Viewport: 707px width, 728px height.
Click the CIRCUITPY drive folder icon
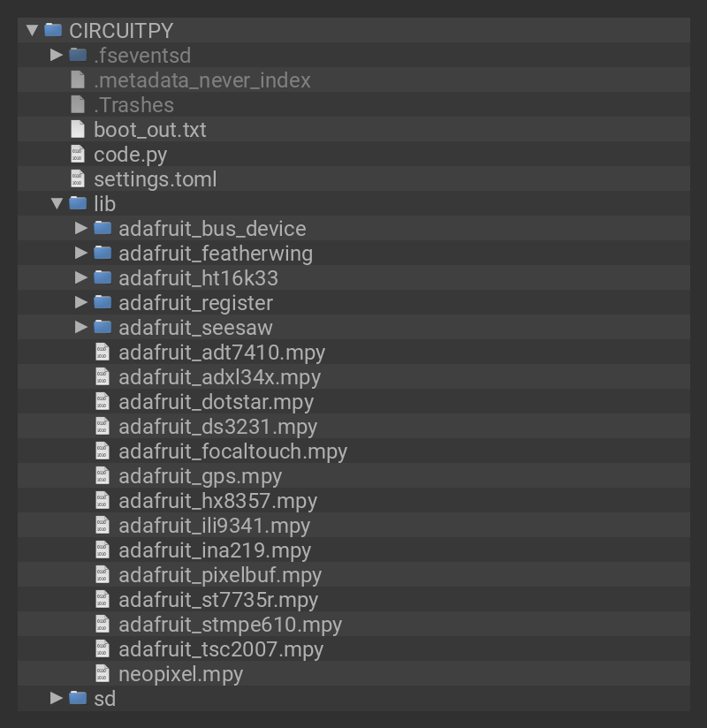tap(53, 30)
